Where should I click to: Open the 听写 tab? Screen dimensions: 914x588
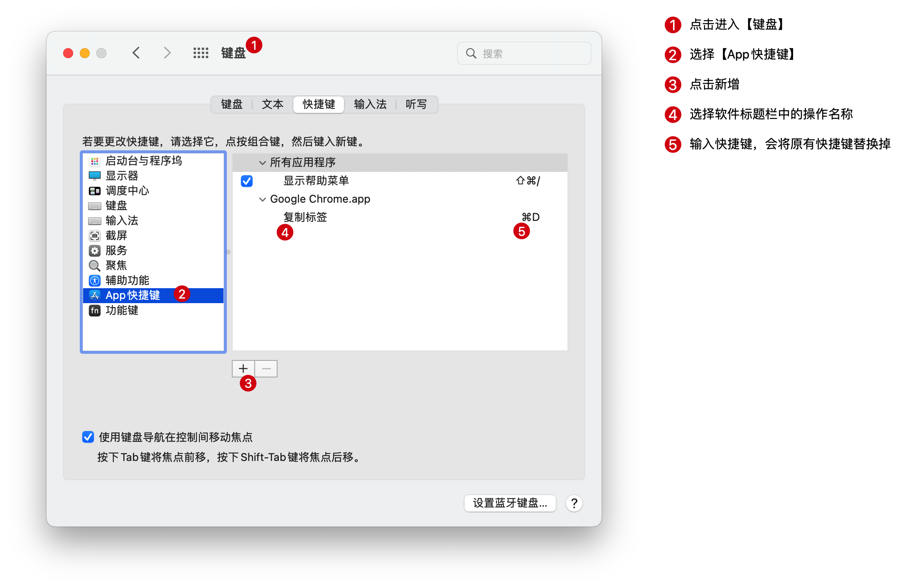(x=416, y=104)
